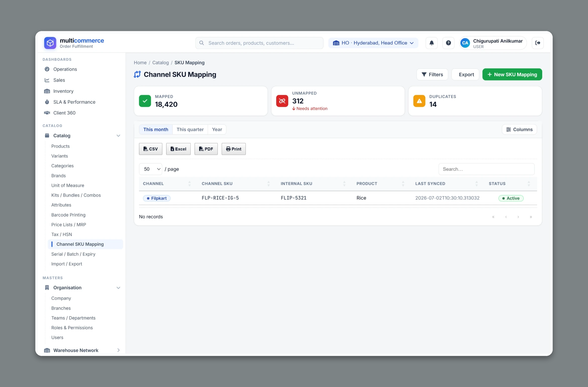The height and width of the screenshot is (387, 588).
Task: Click the green Mapped checkmark icon
Action: point(145,101)
